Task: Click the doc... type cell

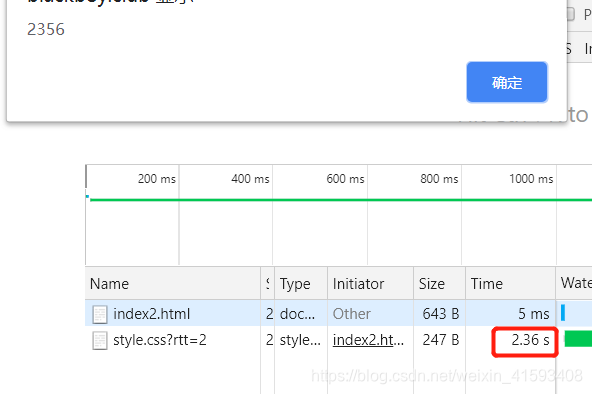Action: (x=297, y=314)
